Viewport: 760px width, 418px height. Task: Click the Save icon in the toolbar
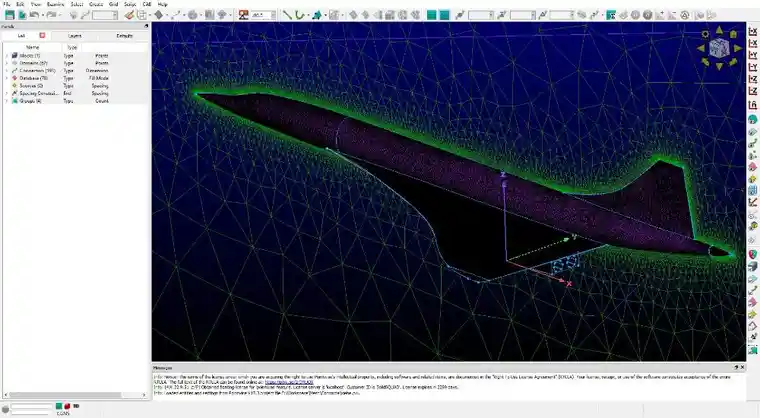[x=9, y=15]
